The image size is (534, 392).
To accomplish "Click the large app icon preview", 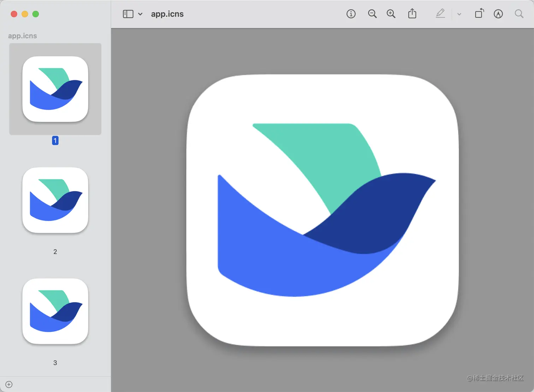I will click(x=322, y=210).
